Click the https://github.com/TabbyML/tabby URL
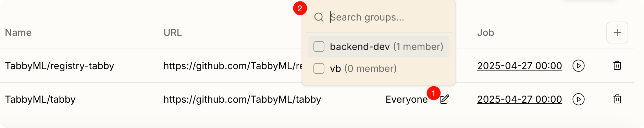Image resolution: width=644 pixels, height=128 pixels. pos(242,99)
